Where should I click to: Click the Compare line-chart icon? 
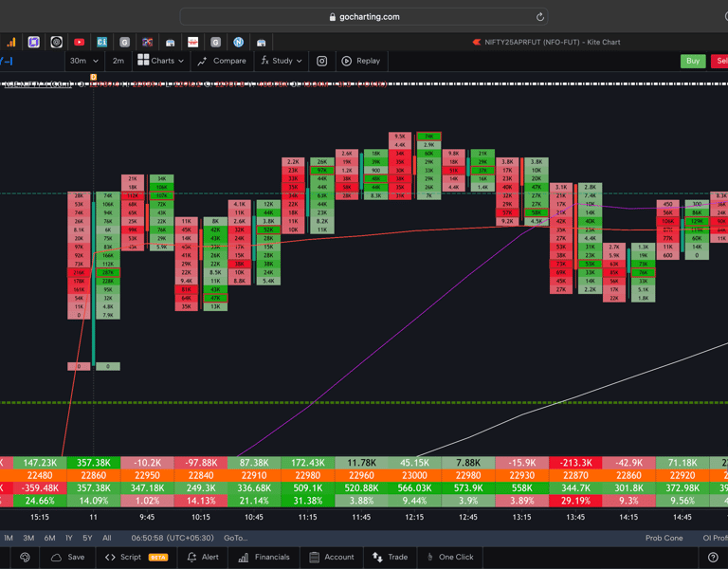pyautogui.click(x=202, y=62)
